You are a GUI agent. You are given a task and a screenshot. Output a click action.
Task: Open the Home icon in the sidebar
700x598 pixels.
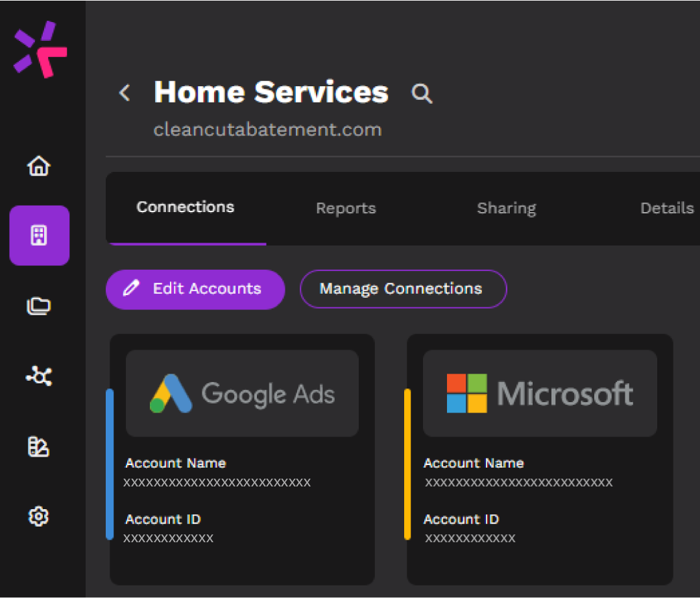pyautogui.click(x=39, y=166)
